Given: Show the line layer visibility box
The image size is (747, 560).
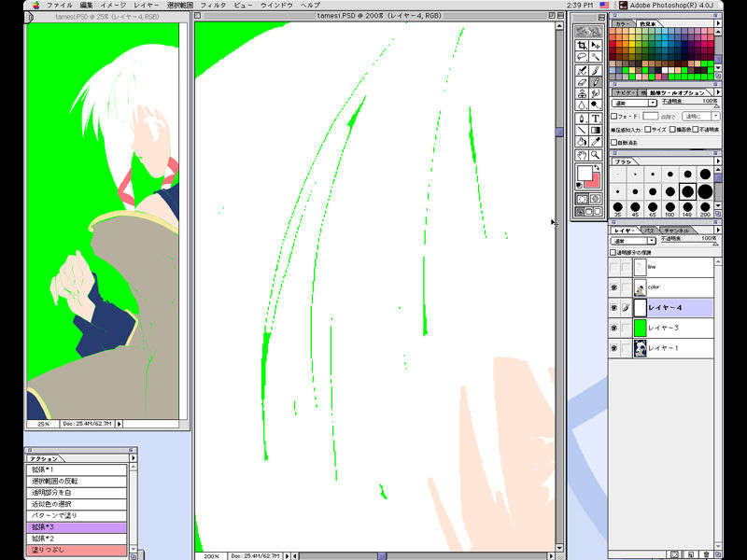Looking at the screenshot, I should point(614,268).
